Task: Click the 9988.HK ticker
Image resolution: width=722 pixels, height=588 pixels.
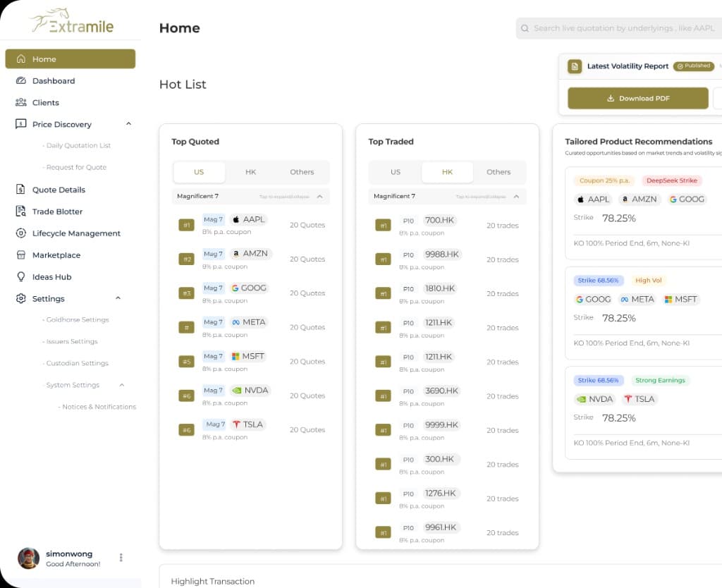Action: [x=441, y=255]
